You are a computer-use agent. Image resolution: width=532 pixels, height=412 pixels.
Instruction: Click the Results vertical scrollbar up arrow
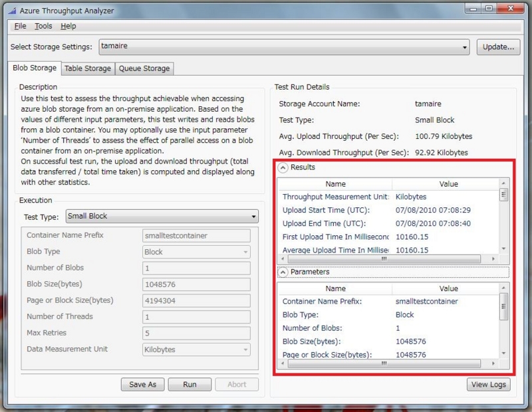pyautogui.click(x=503, y=183)
